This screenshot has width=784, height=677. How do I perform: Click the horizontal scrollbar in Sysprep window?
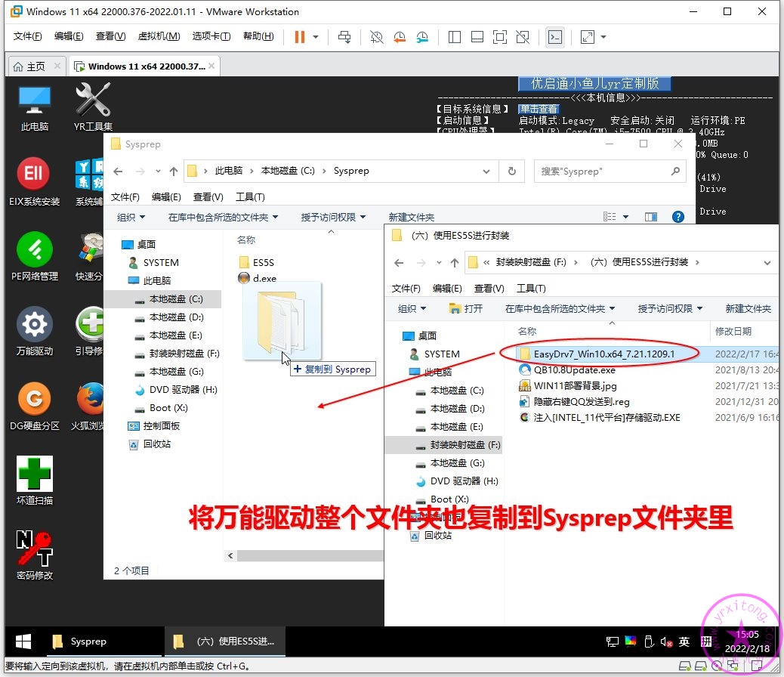[x=310, y=555]
